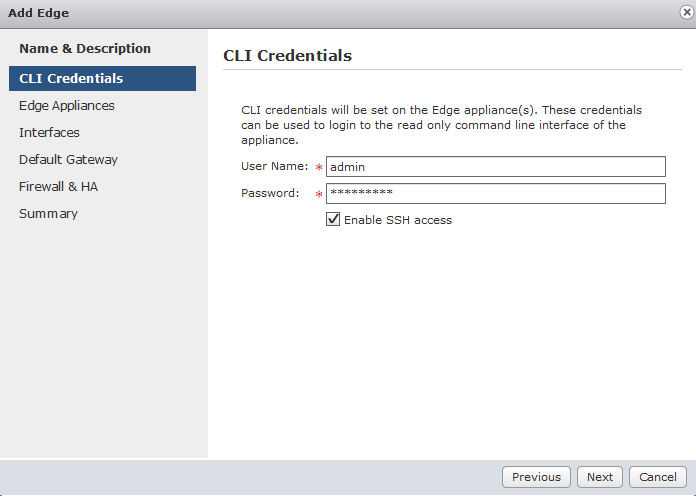This screenshot has height=496, width=696.
Task: Click the Password field label
Action: (270, 193)
